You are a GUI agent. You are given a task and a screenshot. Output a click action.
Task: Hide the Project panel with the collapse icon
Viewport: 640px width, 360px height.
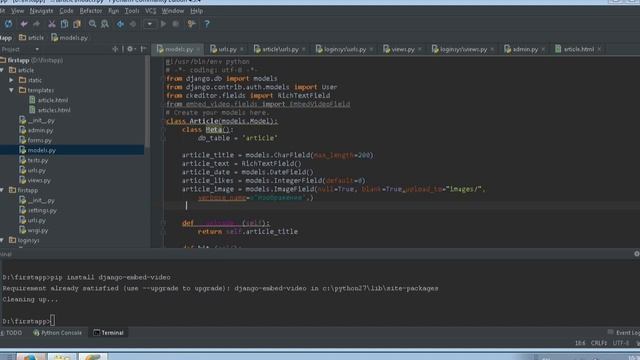pyautogui.click(x=143, y=49)
